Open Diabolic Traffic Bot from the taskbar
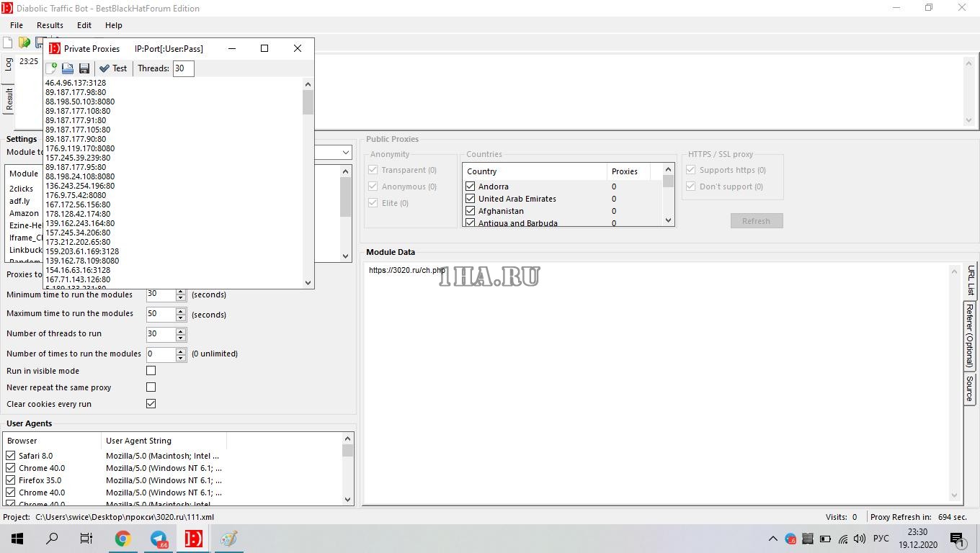Viewport: 980px width, 553px height. (x=192, y=538)
